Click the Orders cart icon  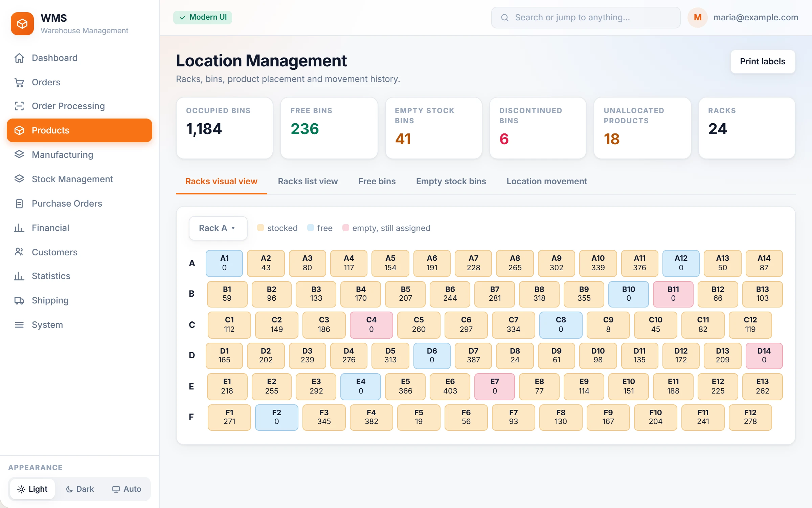point(19,82)
